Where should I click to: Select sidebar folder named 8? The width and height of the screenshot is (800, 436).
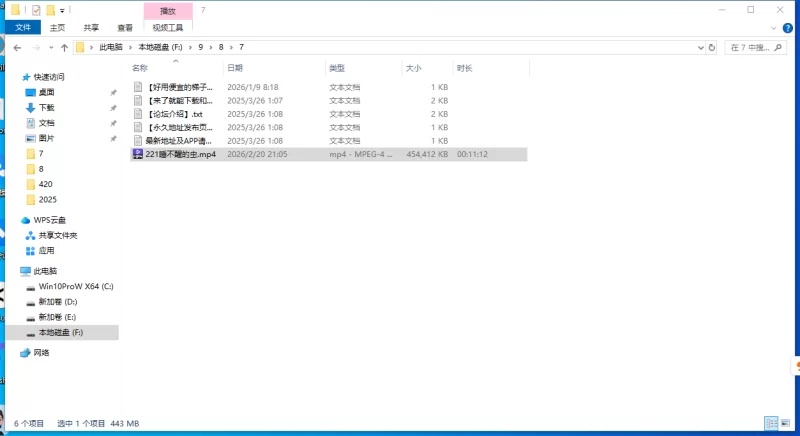coord(41,169)
